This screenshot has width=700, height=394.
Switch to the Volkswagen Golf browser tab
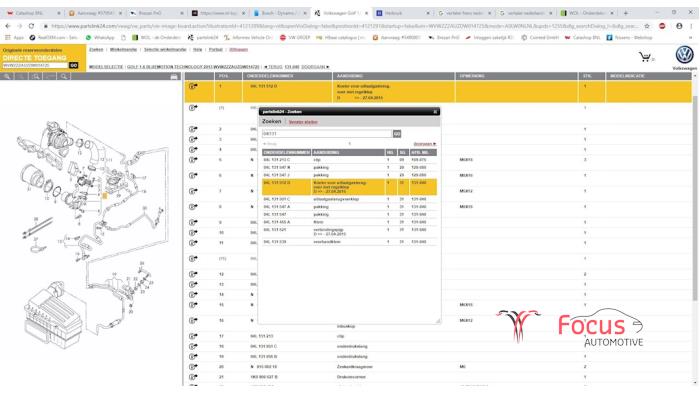(342, 13)
